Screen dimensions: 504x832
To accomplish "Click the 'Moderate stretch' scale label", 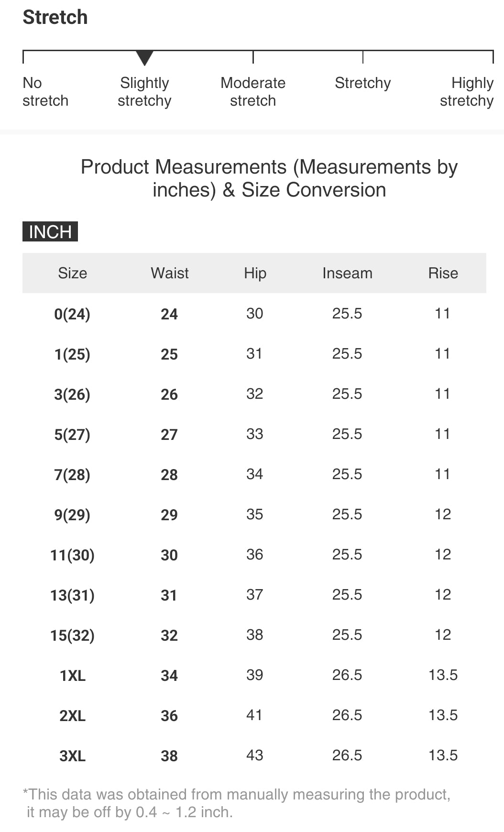I will click(253, 92).
